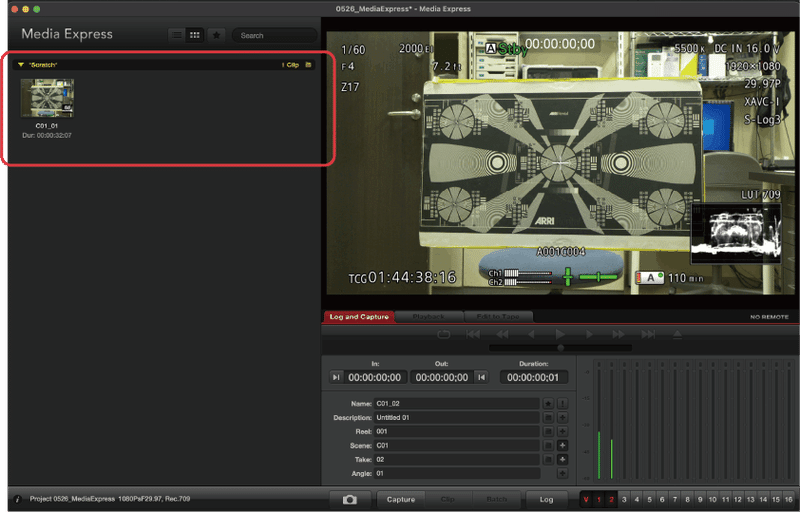The width and height of the screenshot is (800, 512).
Task: Toggle the V video channel
Action: 586,500
